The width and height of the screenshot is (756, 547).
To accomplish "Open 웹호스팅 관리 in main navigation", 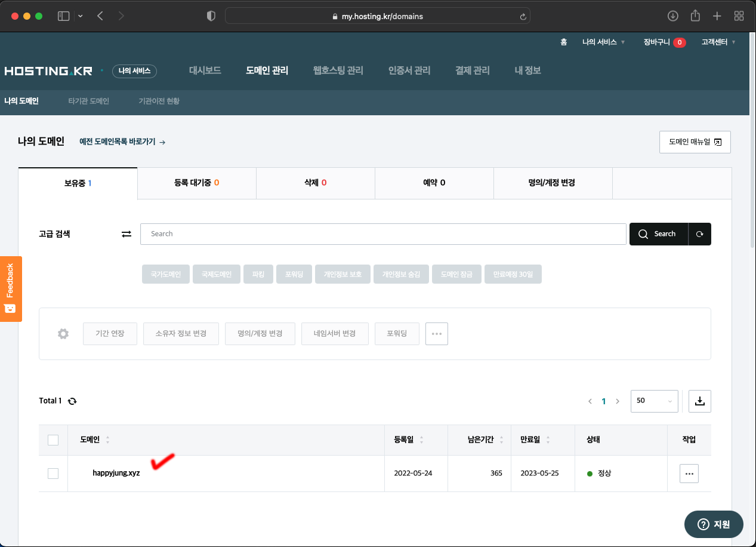I will coord(338,70).
